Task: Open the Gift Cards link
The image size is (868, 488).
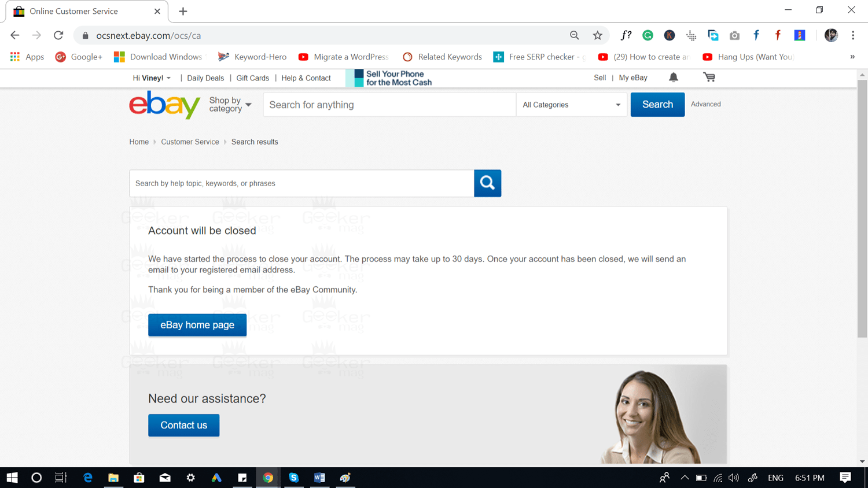Action: click(252, 78)
